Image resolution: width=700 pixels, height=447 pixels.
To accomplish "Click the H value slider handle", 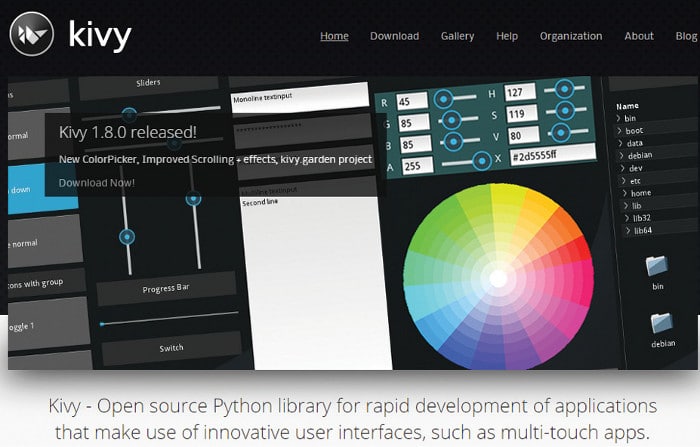I will pos(564,89).
